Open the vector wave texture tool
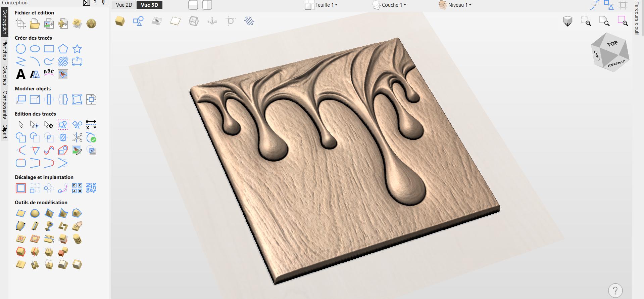This screenshot has width=644, height=299. [63, 61]
